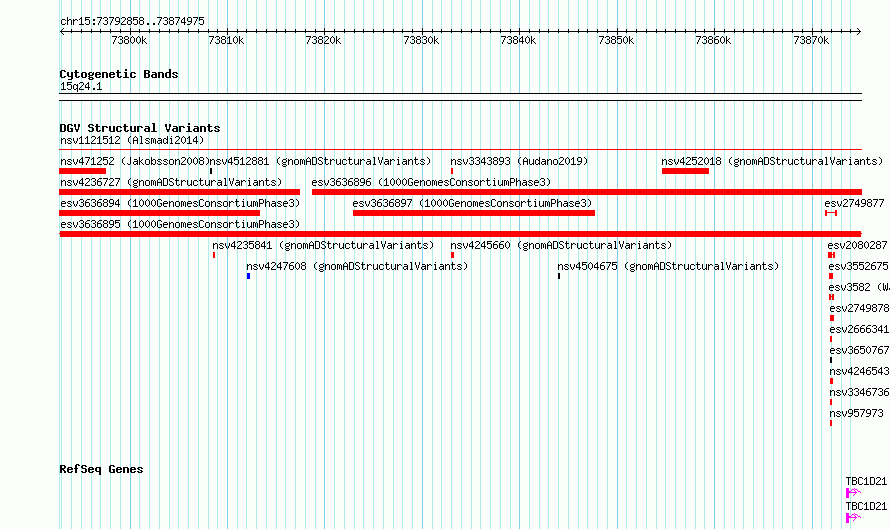Image resolution: width=890 pixels, height=529 pixels.
Task: Click the 73830k ruler position label
Action: (x=421, y=40)
